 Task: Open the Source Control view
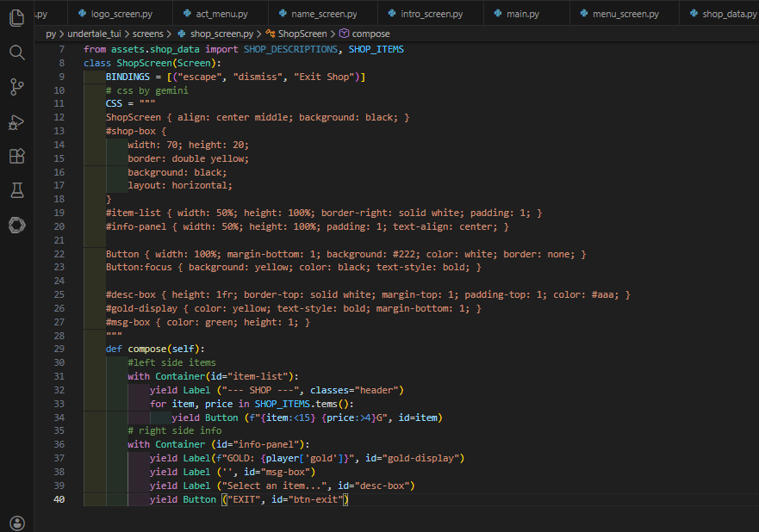coord(16,87)
